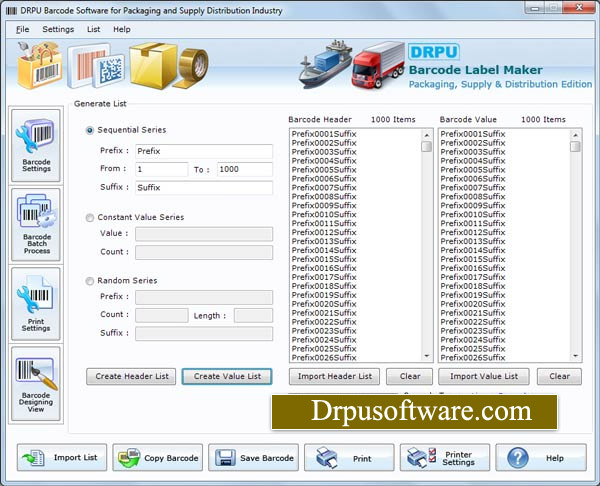Click the Constant Value Series Count field

coord(204,252)
